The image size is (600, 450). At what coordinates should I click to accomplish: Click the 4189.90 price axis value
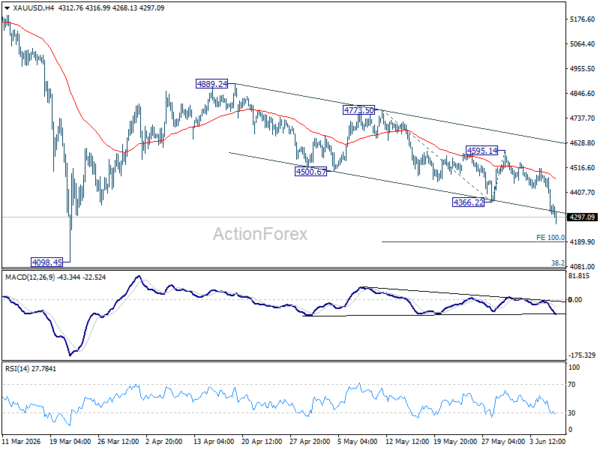(582, 242)
